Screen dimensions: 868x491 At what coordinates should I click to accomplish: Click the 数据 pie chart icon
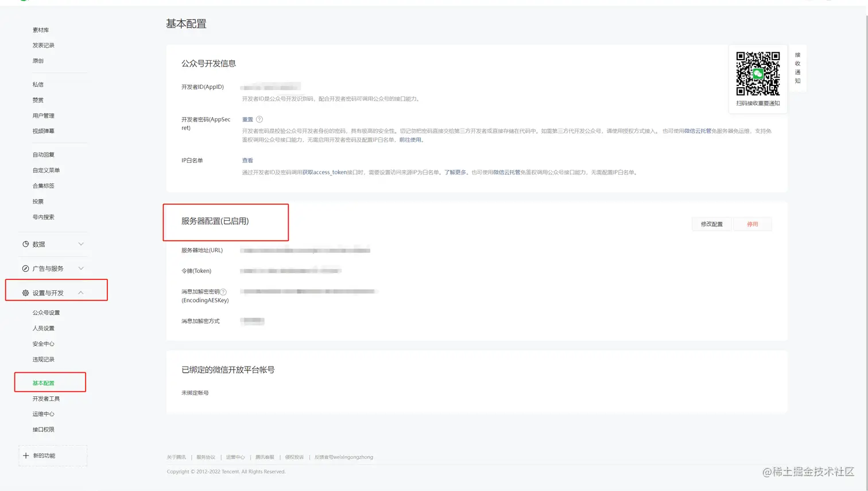pyautogui.click(x=26, y=244)
